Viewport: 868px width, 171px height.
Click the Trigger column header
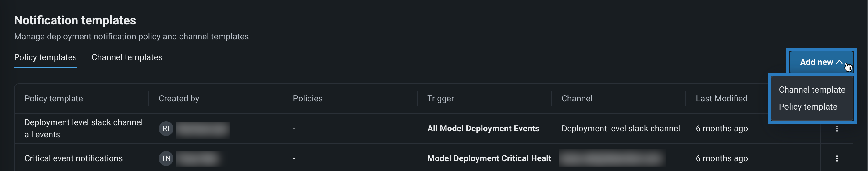pos(440,99)
